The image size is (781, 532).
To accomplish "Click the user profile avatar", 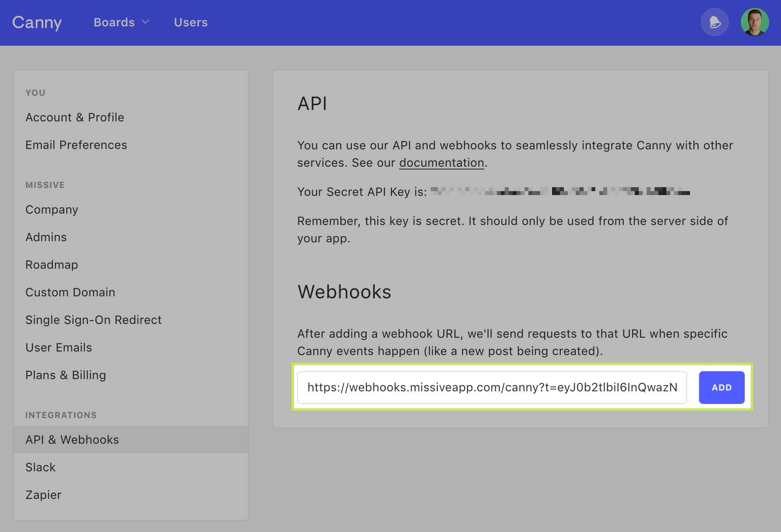I will pos(755,22).
